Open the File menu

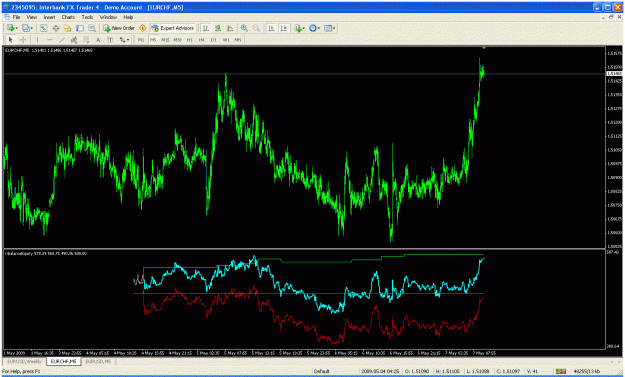pos(16,17)
